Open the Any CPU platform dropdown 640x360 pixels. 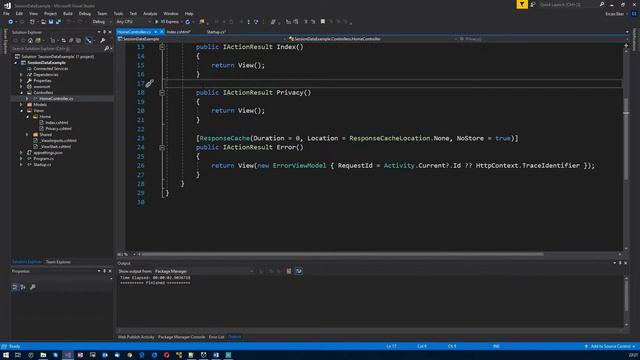[x=133, y=22]
